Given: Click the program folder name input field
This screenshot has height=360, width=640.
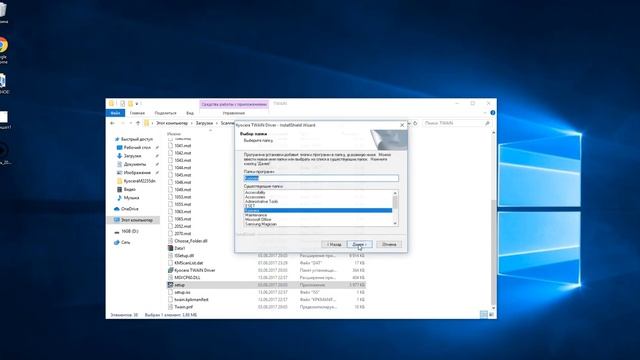Looking at the screenshot, I should (x=321, y=178).
